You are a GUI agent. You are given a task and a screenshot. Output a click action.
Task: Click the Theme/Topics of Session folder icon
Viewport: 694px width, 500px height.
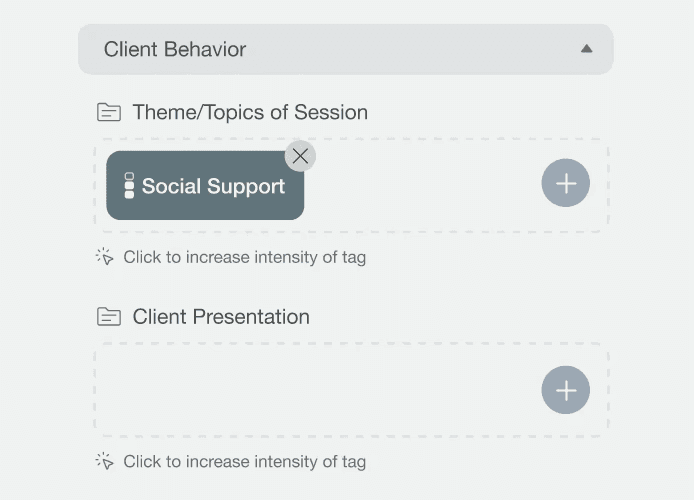(109, 112)
